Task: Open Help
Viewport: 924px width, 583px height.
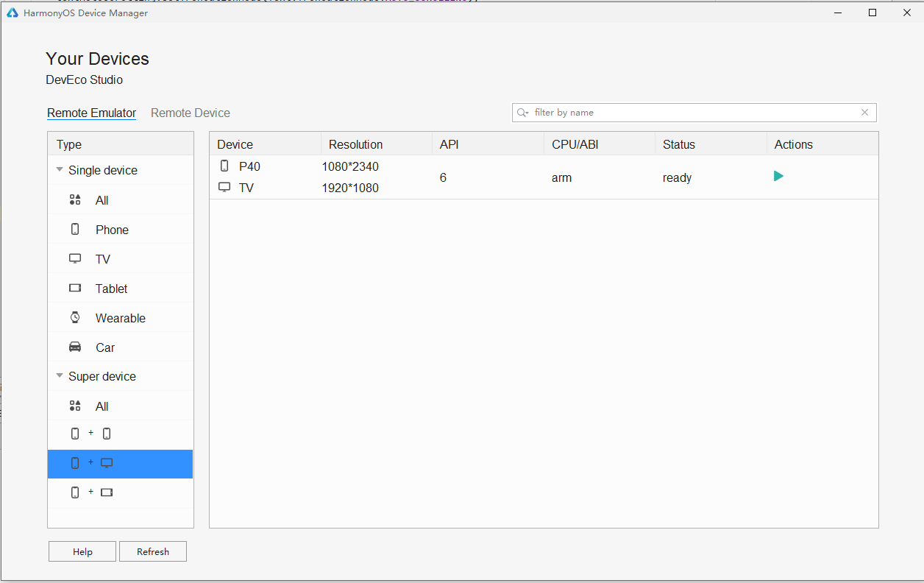Action: pos(82,551)
